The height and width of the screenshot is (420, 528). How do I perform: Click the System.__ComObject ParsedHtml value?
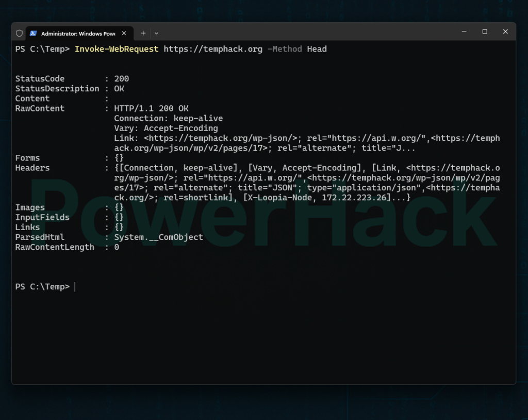click(158, 237)
